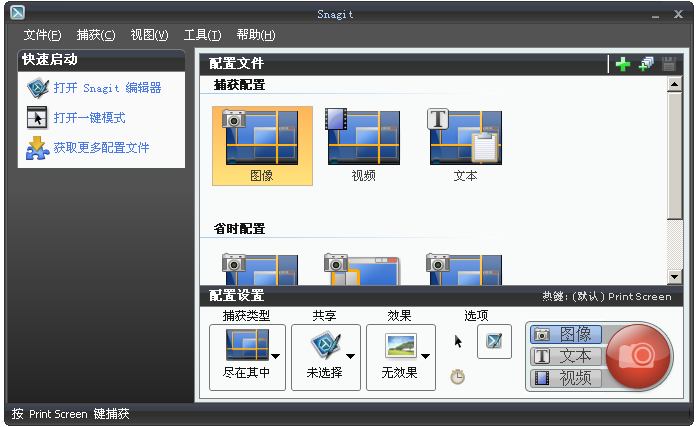The image size is (696, 427).
Task: Open the 工具(T) menu
Action: tap(202, 35)
